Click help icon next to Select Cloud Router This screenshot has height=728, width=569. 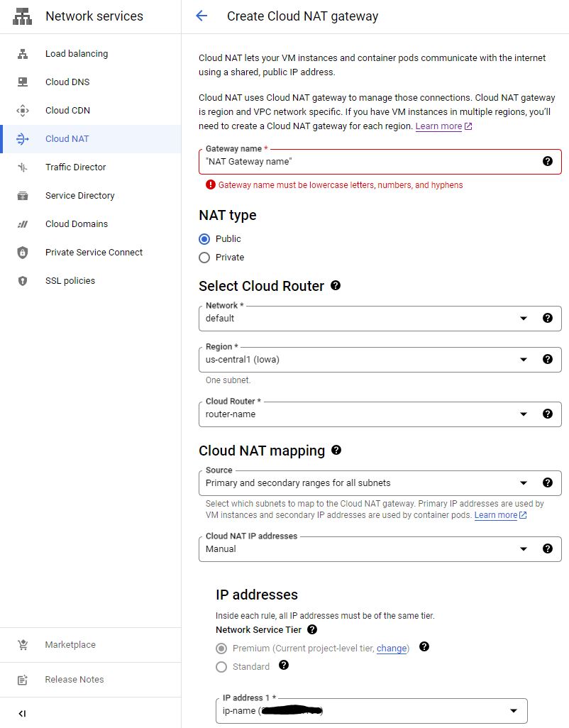click(336, 285)
